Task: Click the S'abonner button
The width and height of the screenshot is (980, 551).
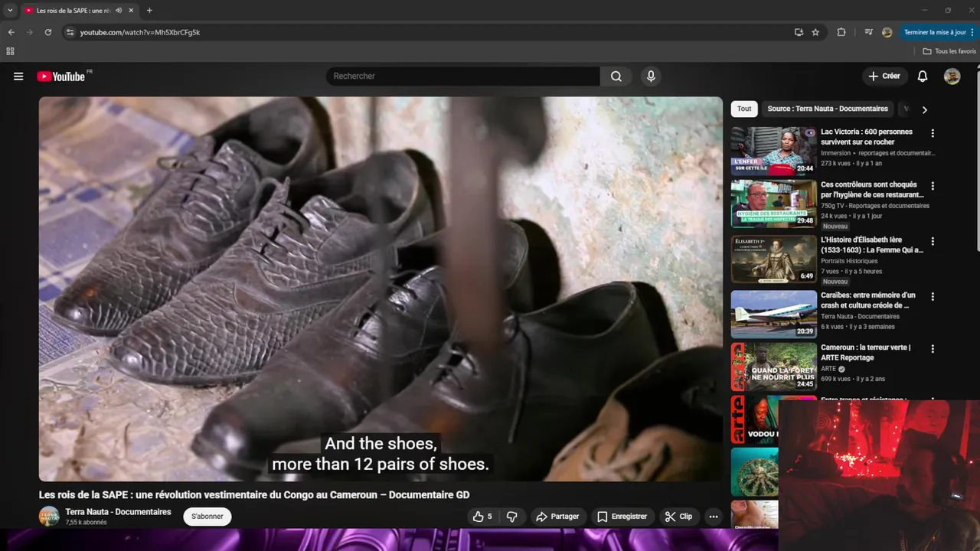Action: pos(207,517)
